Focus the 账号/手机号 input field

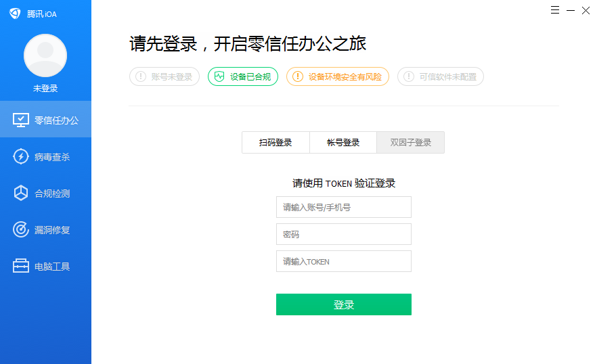click(x=344, y=207)
